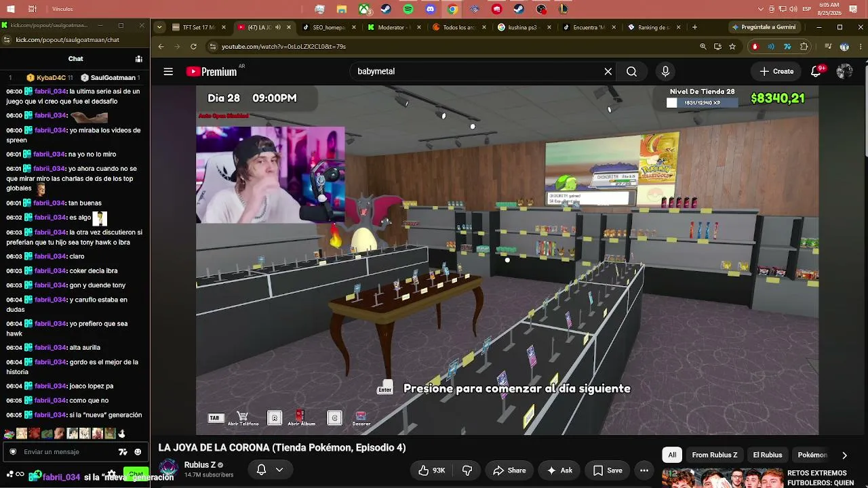
Task: Open the Rubius Z channel name link
Action: coord(200,466)
